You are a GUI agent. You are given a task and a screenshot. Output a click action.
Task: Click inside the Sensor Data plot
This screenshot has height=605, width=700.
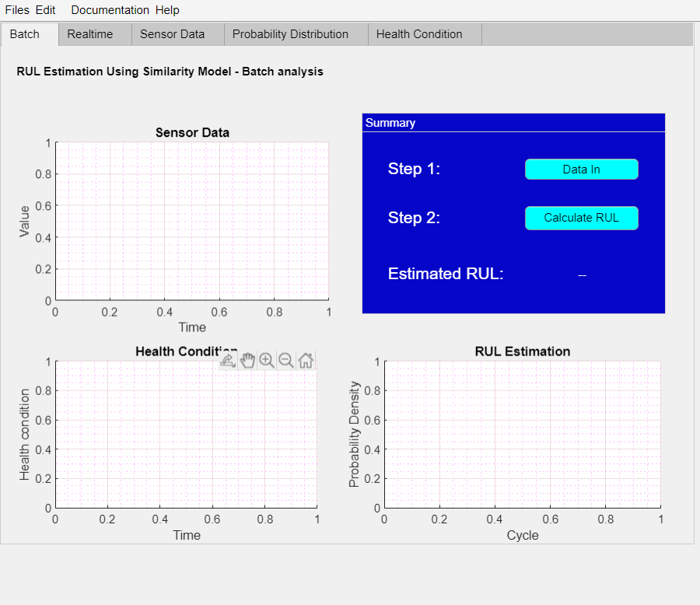click(192, 221)
